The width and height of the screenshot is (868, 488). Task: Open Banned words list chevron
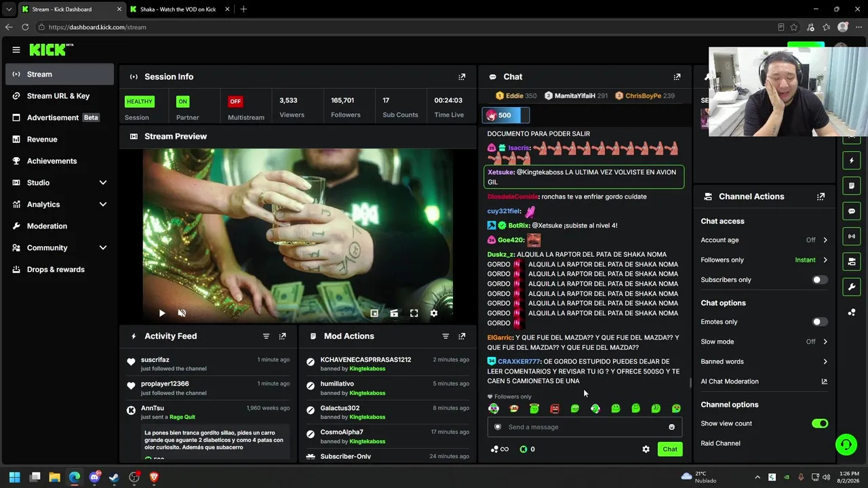(825, 362)
